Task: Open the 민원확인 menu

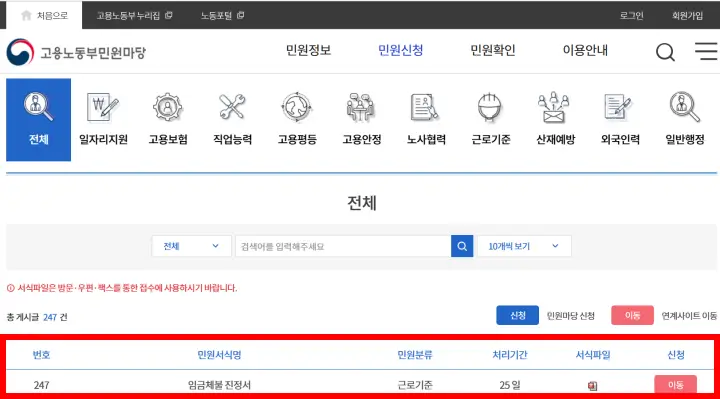Action: (x=493, y=50)
